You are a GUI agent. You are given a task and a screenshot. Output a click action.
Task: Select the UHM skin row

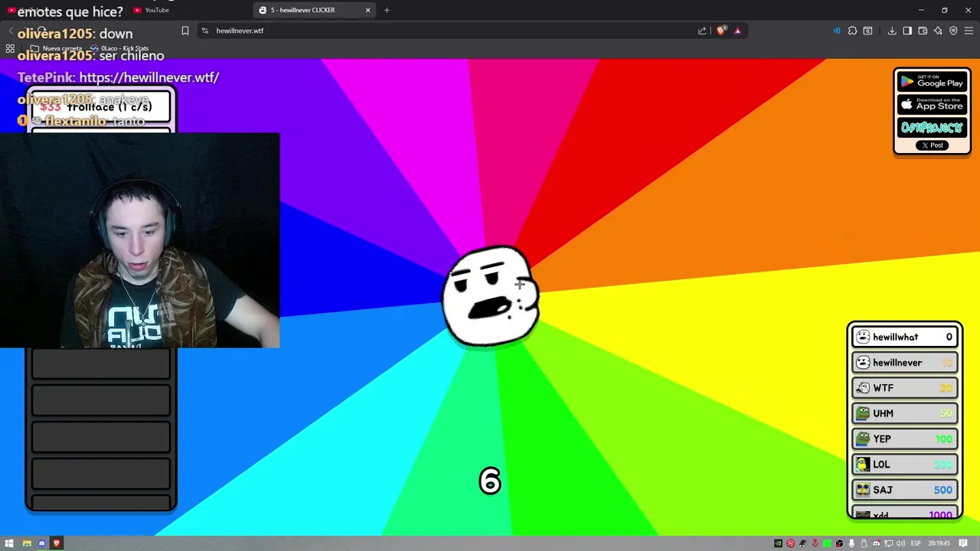coord(905,413)
